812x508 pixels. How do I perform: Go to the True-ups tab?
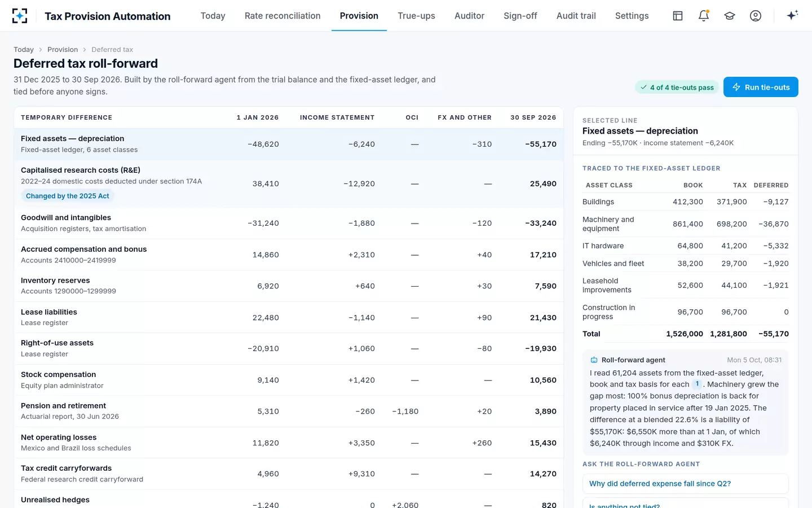(x=416, y=16)
